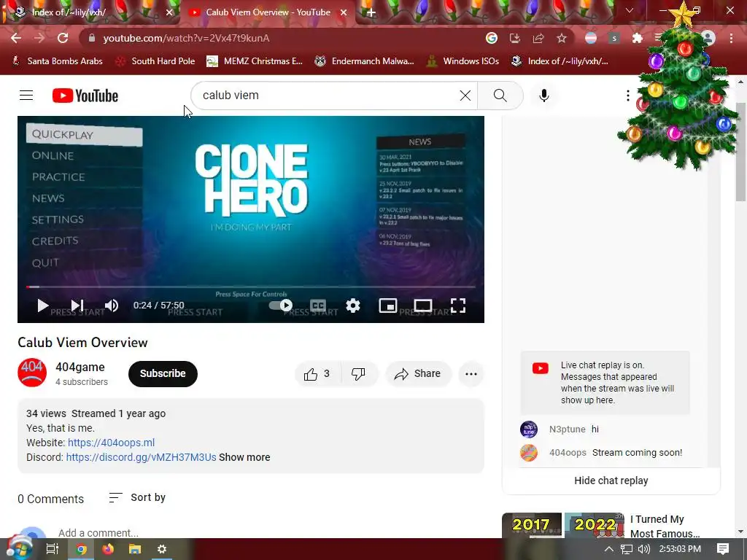This screenshot has height=560, width=747.
Task: Open File Explorer from taskbar
Action: click(x=135, y=549)
